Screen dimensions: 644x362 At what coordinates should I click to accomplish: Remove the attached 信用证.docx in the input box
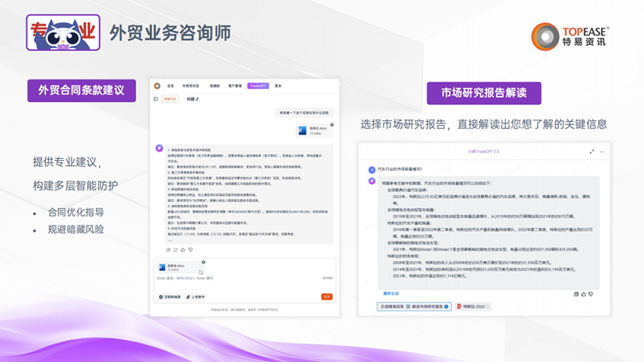click(203, 263)
